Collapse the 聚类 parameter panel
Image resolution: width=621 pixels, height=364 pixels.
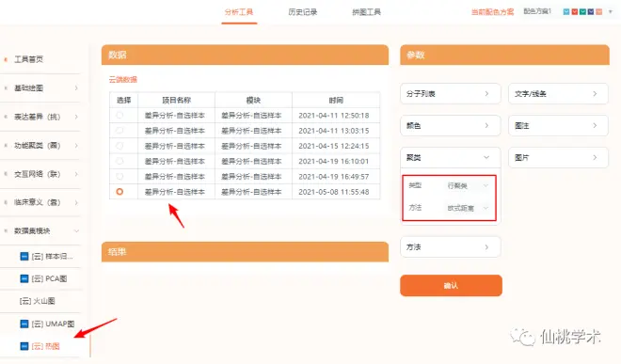tap(451, 158)
